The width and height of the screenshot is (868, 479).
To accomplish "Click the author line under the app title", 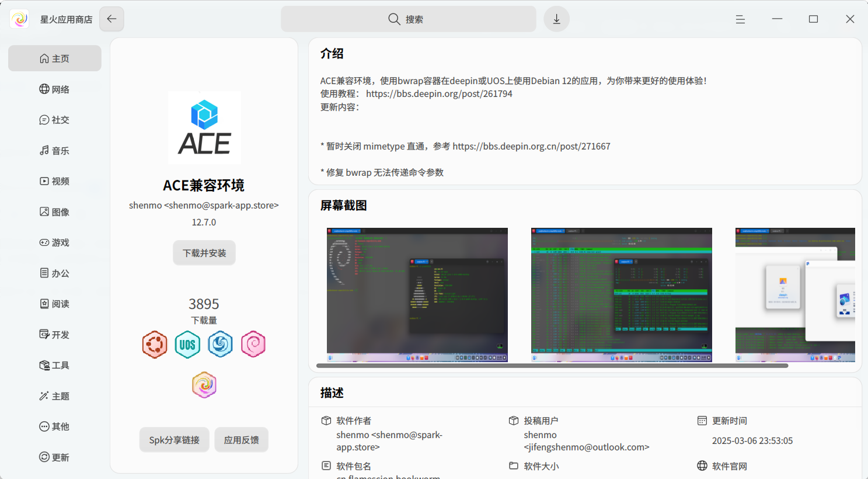I will 204,205.
